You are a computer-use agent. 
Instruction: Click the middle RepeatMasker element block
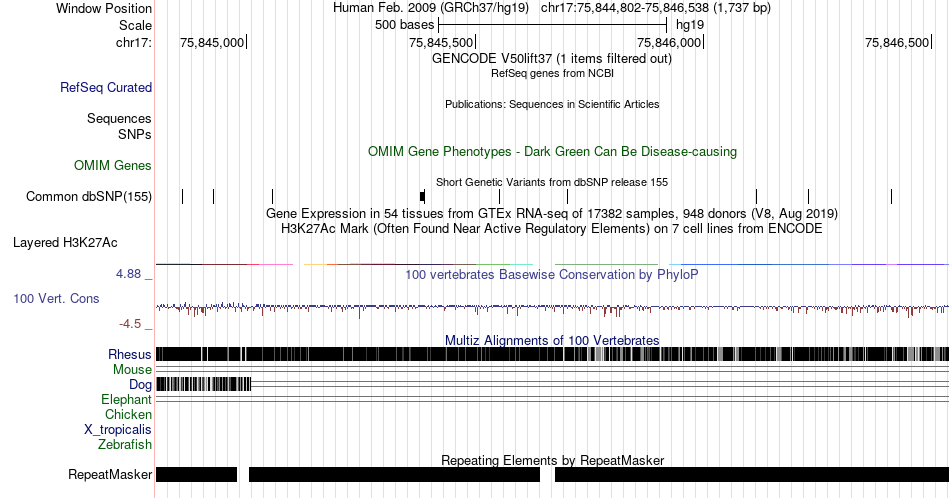pos(394,474)
